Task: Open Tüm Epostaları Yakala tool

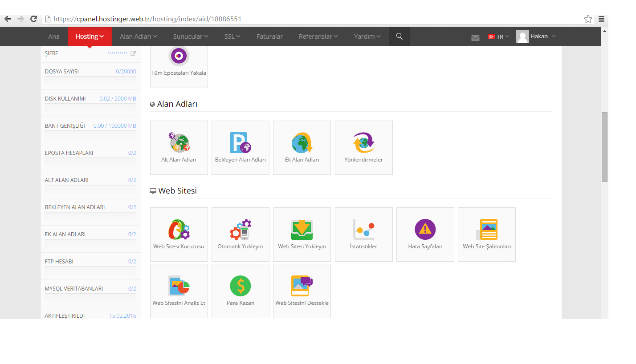Action: [x=179, y=66]
